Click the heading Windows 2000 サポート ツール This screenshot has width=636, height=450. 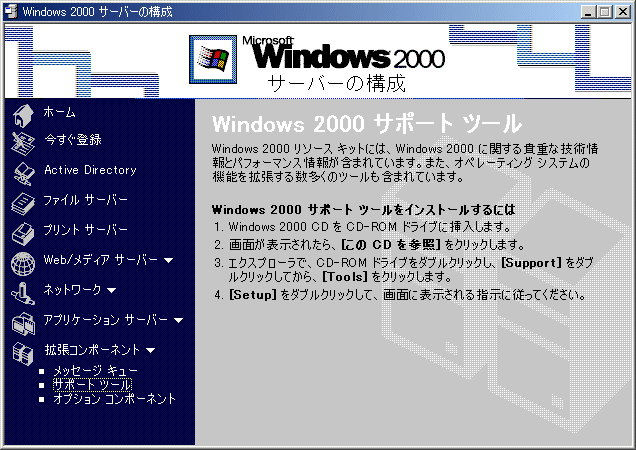[x=367, y=124]
